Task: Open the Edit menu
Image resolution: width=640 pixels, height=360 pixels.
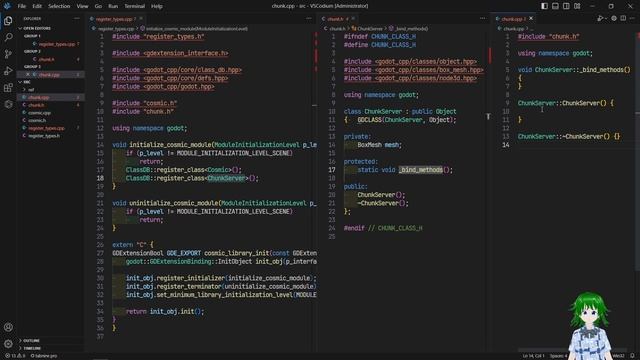Action: click(x=37, y=6)
